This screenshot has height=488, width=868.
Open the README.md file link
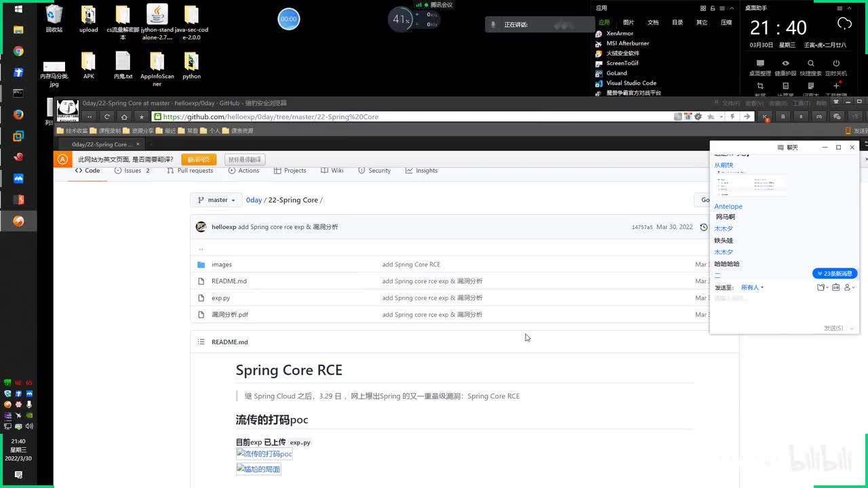(229, 281)
